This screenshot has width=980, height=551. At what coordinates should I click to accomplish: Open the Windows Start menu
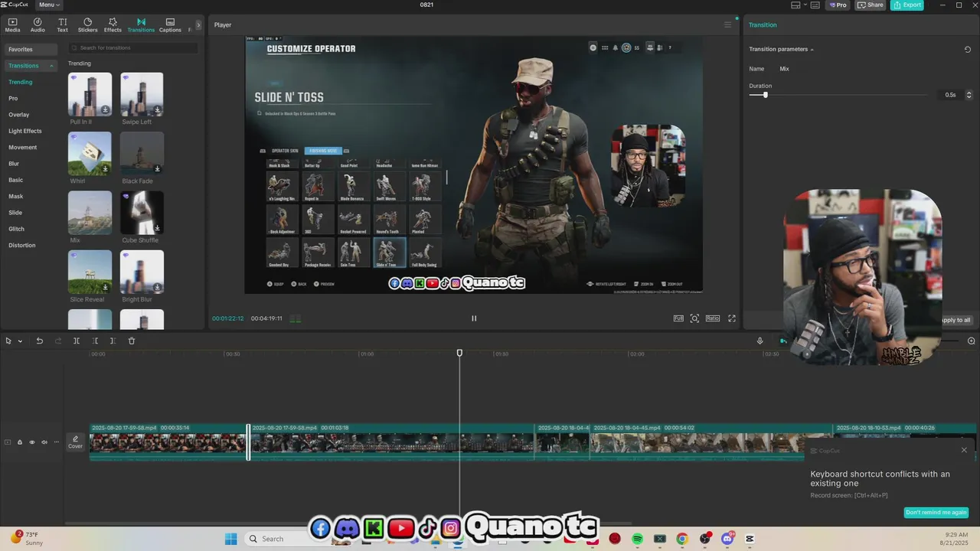coord(230,539)
